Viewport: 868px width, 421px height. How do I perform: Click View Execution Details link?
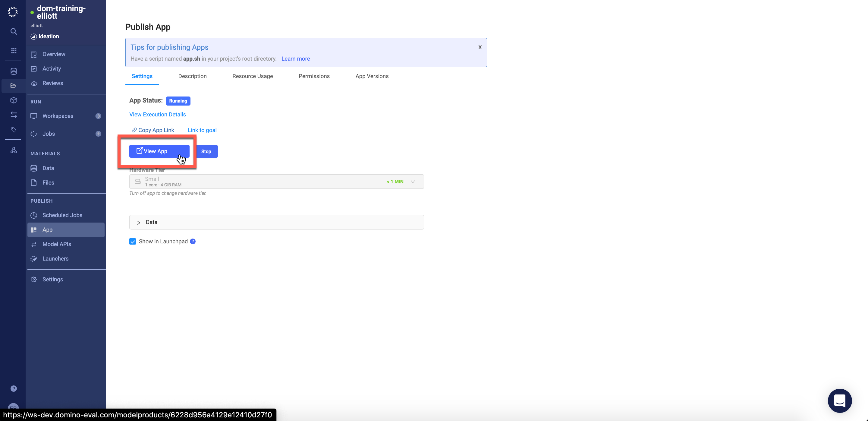click(x=157, y=115)
